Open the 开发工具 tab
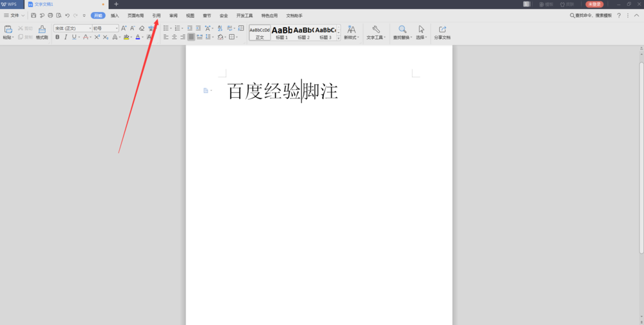This screenshot has height=325, width=644. coord(244,15)
